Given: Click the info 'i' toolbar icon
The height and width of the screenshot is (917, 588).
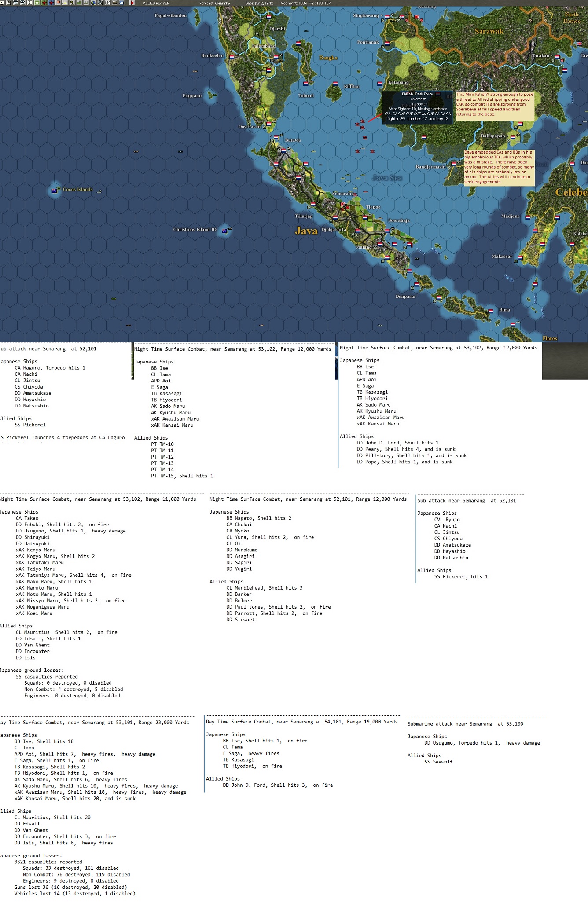Looking at the screenshot, I should tap(30, 3).
